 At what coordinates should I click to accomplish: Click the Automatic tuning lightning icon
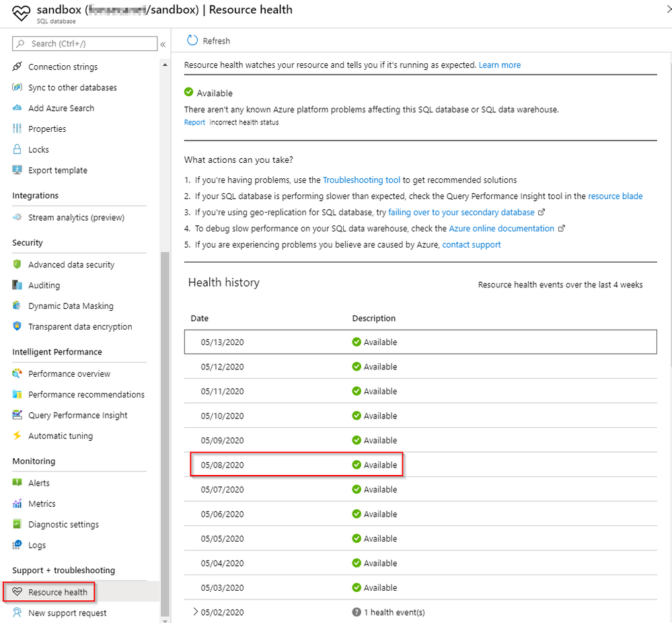tap(17, 436)
